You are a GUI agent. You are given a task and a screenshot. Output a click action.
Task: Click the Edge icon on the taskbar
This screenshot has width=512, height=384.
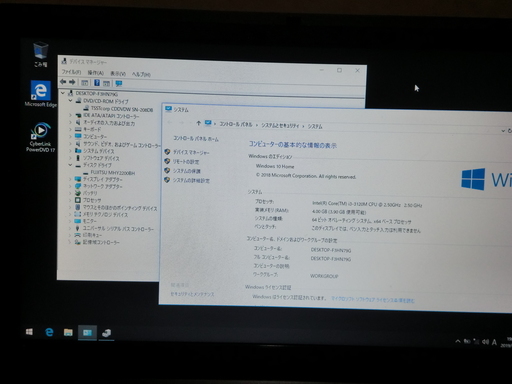pyautogui.click(x=49, y=332)
